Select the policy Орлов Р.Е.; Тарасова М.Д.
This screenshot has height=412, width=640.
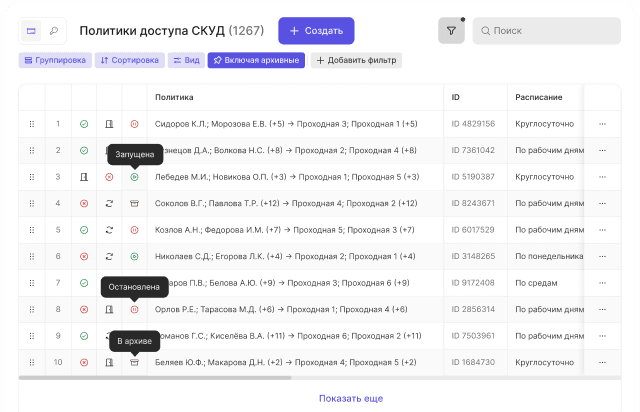(x=281, y=310)
